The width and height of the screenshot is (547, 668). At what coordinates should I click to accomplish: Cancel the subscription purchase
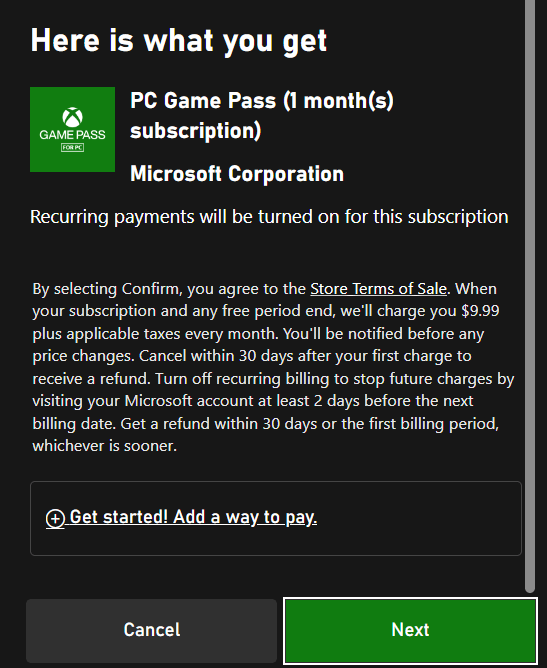point(152,631)
